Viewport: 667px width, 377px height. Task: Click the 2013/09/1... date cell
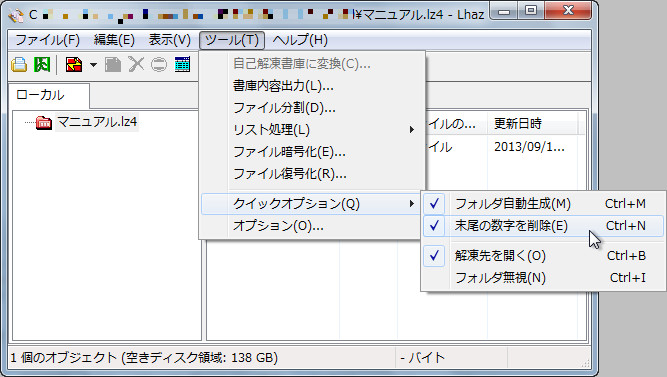click(x=529, y=147)
